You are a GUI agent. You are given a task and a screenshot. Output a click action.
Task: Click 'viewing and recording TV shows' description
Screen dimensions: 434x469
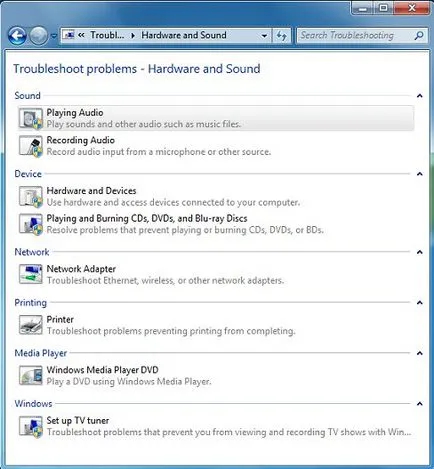(229, 432)
